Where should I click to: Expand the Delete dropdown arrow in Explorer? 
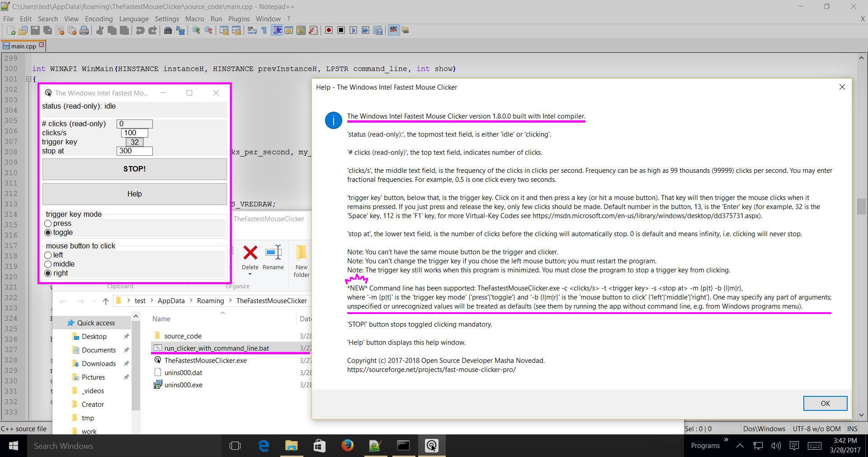pyautogui.click(x=250, y=274)
